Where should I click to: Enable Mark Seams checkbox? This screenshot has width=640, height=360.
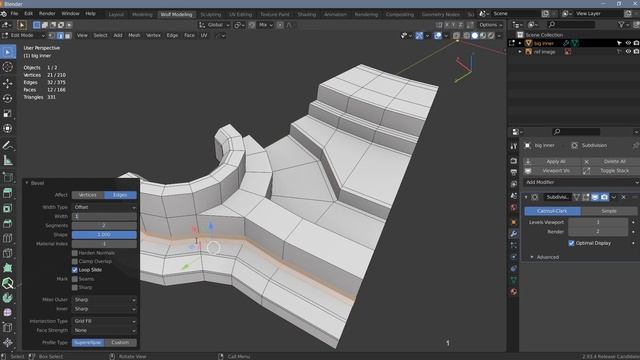[75, 279]
